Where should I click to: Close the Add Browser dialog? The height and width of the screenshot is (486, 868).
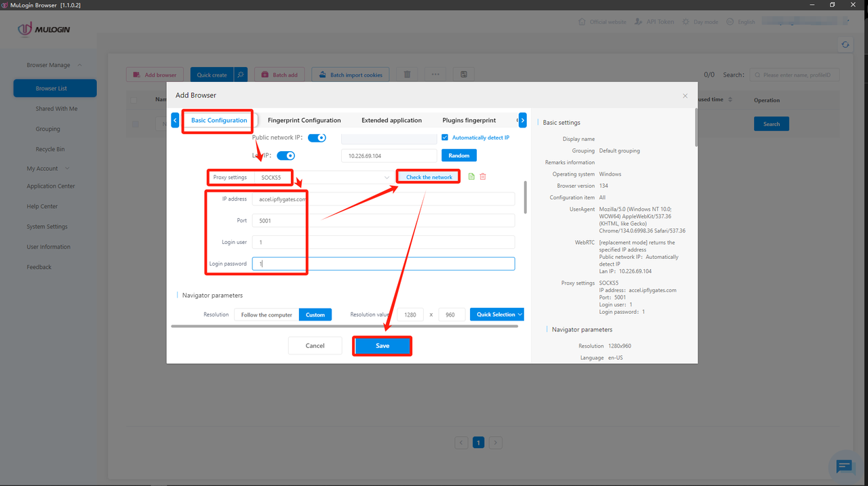(685, 96)
